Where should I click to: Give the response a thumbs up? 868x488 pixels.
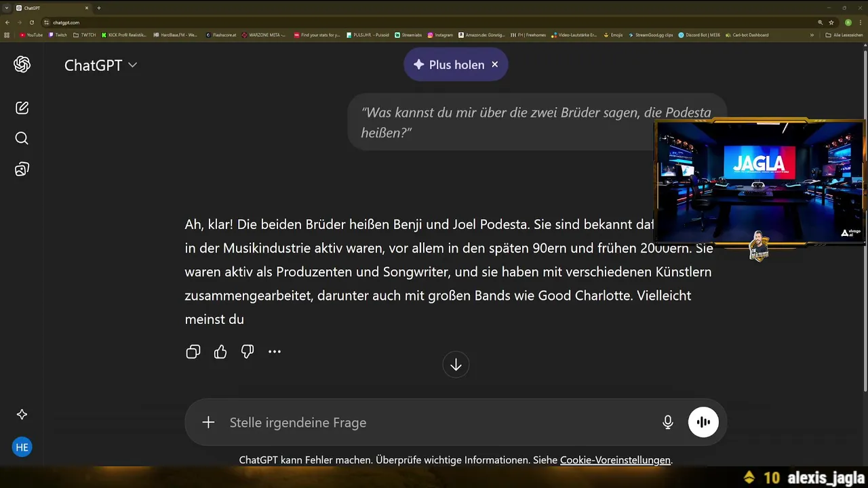220,352
